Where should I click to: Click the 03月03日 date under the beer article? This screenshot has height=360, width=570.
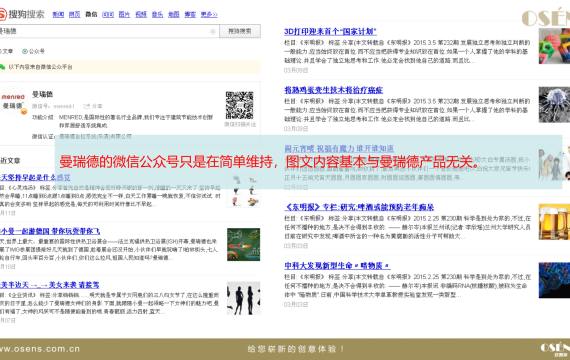tap(296, 246)
